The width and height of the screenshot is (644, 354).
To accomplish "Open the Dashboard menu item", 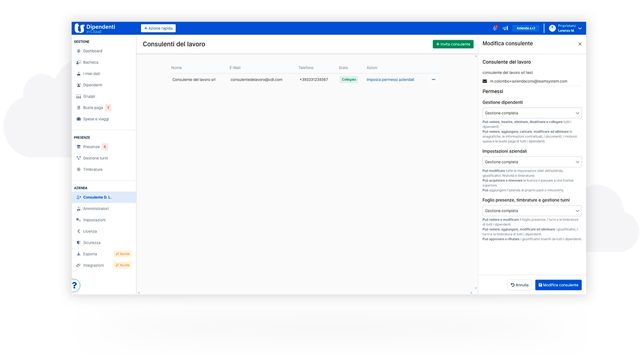I will [x=92, y=51].
